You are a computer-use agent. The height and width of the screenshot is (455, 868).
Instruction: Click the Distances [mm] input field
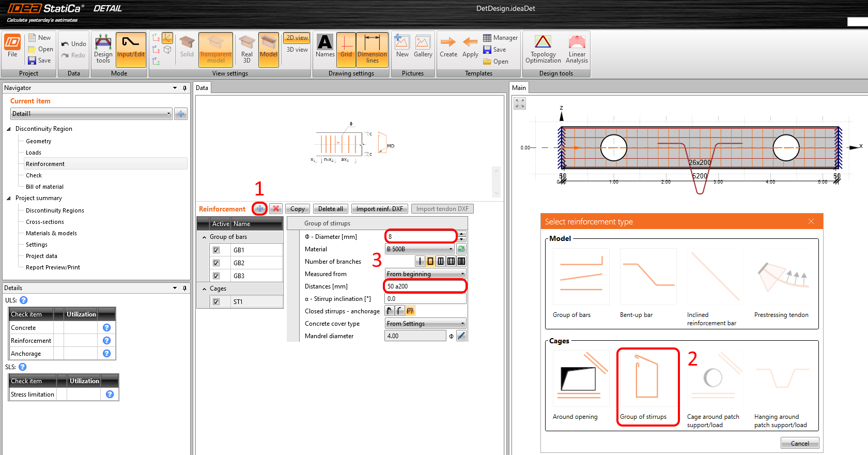425,286
